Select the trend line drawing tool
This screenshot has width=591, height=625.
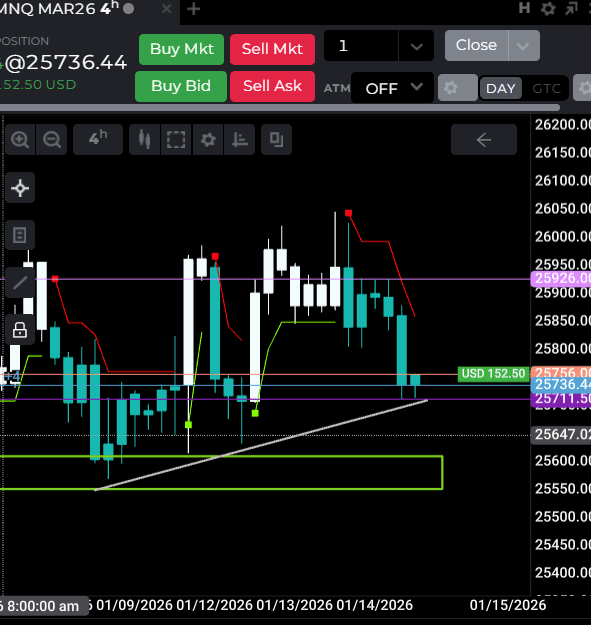(x=20, y=283)
